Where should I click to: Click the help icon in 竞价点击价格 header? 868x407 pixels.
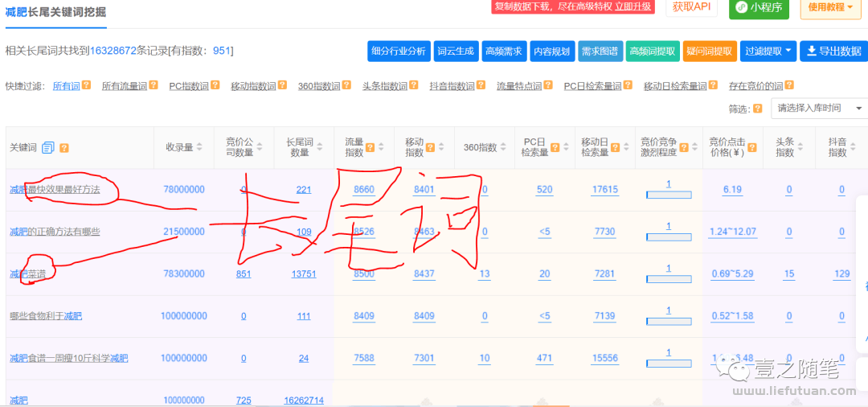[751, 147]
